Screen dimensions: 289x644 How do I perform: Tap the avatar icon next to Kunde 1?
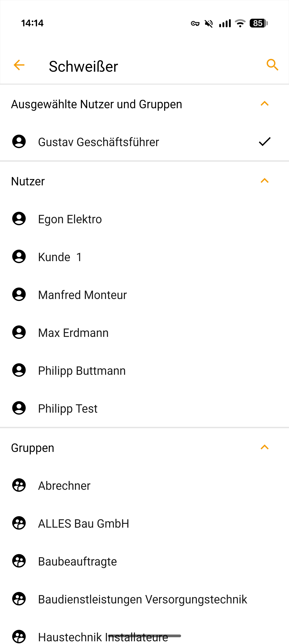(19, 257)
